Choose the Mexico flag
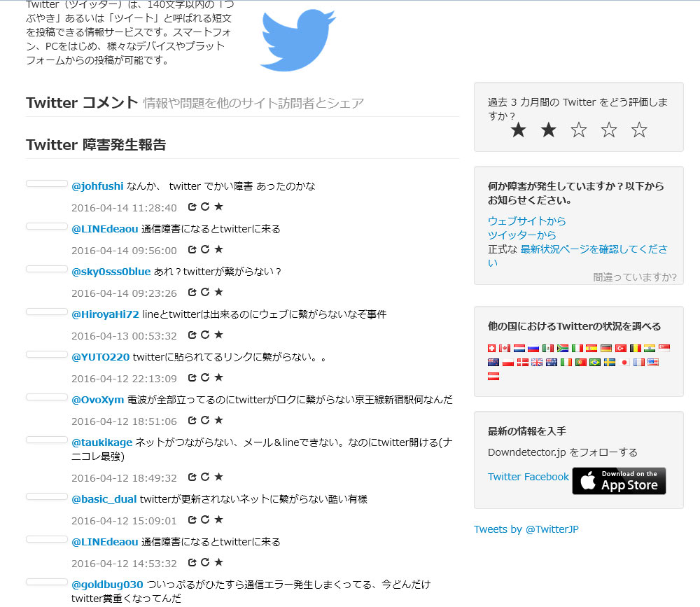The image size is (700, 607). [x=548, y=349]
